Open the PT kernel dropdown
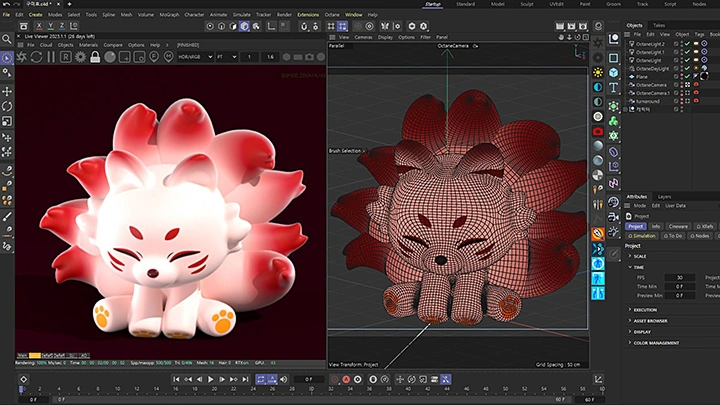 tap(227, 57)
